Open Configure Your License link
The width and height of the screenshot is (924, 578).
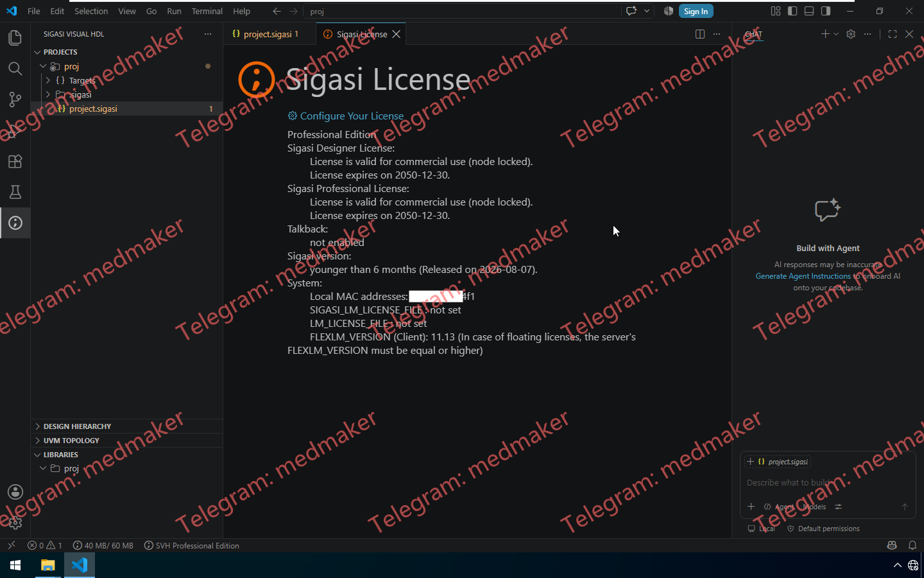[352, 116]
